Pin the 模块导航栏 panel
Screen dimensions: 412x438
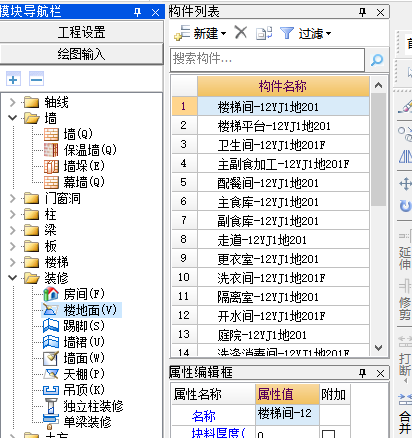click(x=137, y=12)
